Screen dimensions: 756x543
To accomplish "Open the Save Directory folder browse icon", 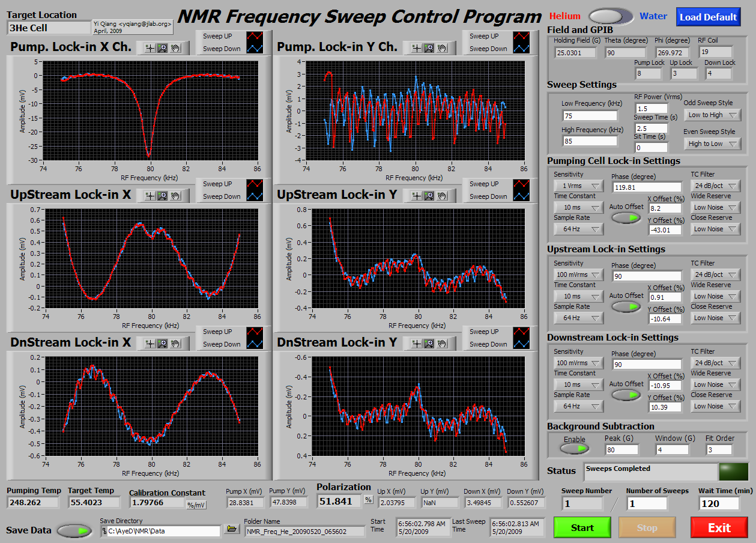I will pyautogui.click(x=231, y=529).
